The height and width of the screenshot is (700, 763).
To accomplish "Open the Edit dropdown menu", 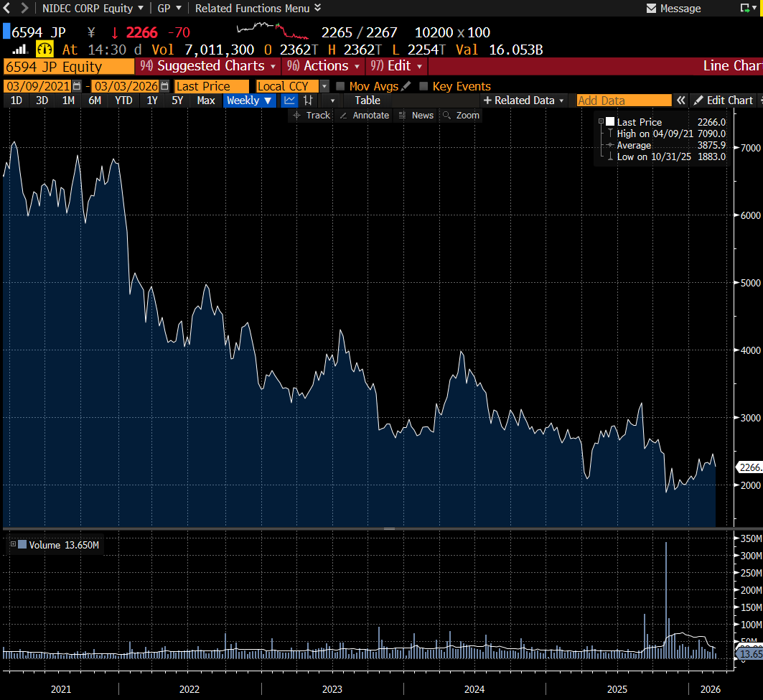I will pyautogui.click(x=397, y=66).
